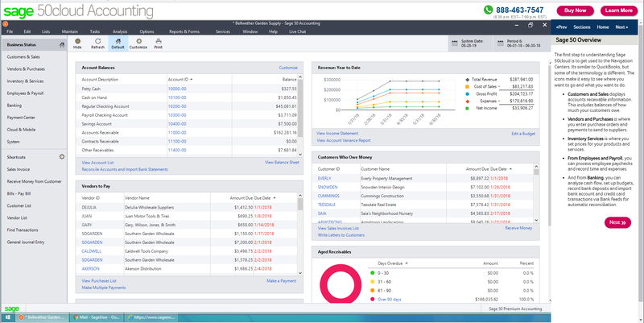The height and width of the screenshot is (323, 644).
Task: Open the sageexc browser taskbar item
Action: point(151,317)
